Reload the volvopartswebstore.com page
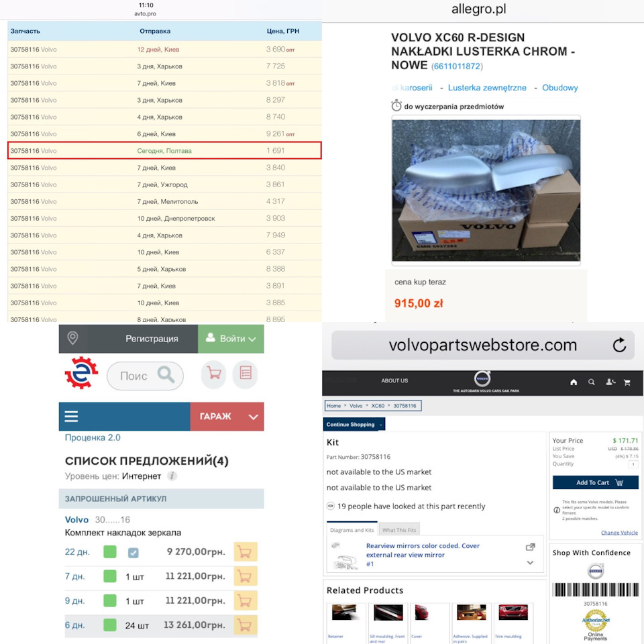644x644 pixels. pyautogui.click(x=619, y=345)
